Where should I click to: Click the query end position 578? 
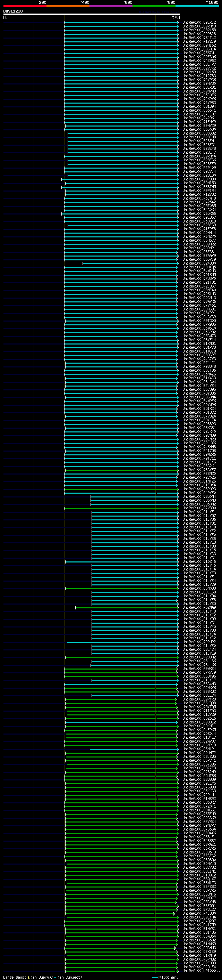pos(175,17)
